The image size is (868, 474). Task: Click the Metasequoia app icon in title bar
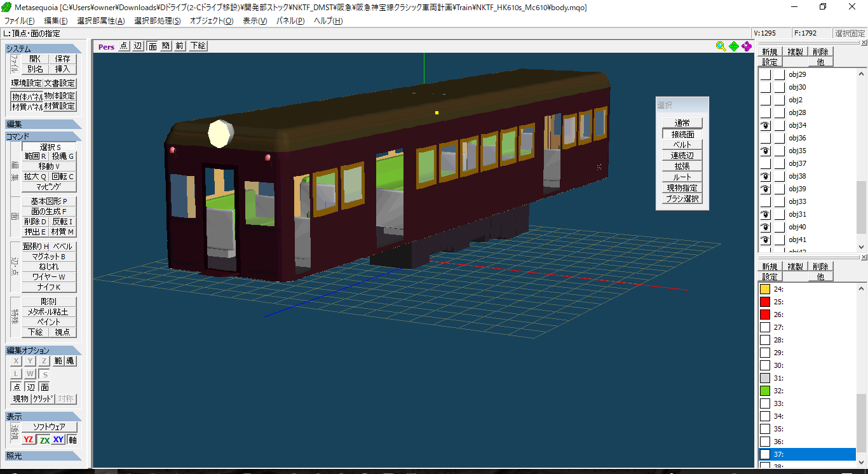click(6, 8)
